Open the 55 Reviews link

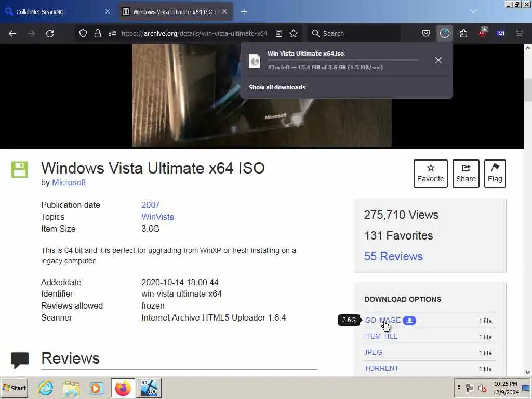[394, 256]
